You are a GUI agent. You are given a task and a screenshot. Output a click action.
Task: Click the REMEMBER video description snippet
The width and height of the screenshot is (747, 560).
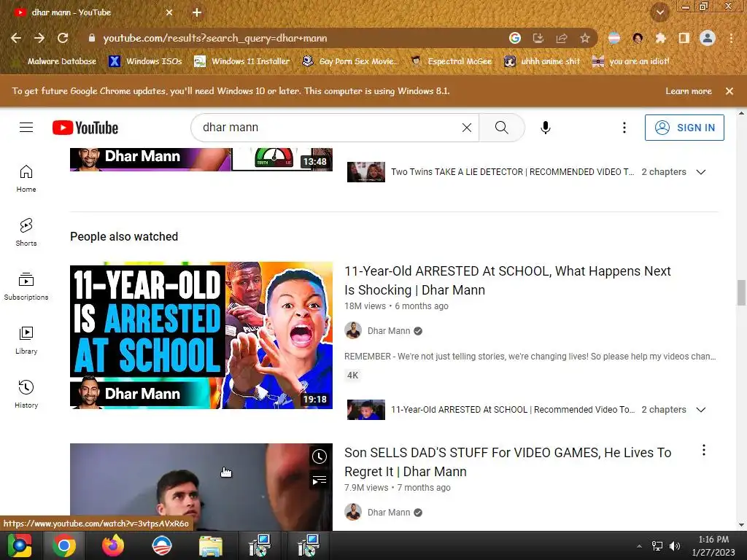530,356
